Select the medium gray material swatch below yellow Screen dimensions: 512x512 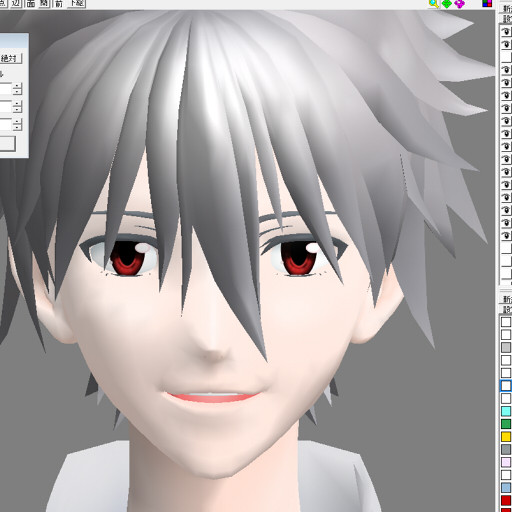[x=506, y=449]
